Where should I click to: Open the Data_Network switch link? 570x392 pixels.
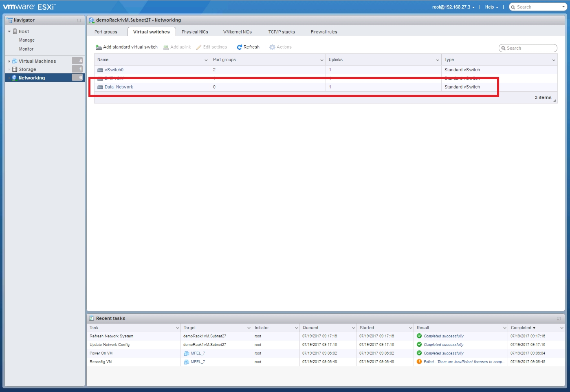pyautogui.click(x=119, y=87)
